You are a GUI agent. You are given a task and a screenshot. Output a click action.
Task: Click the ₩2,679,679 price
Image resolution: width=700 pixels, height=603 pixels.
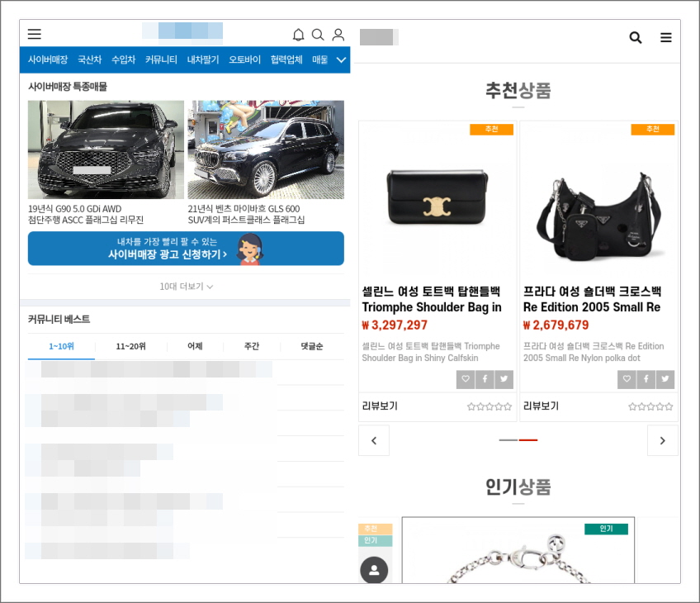pyautogui.click(x=556, y=325)
